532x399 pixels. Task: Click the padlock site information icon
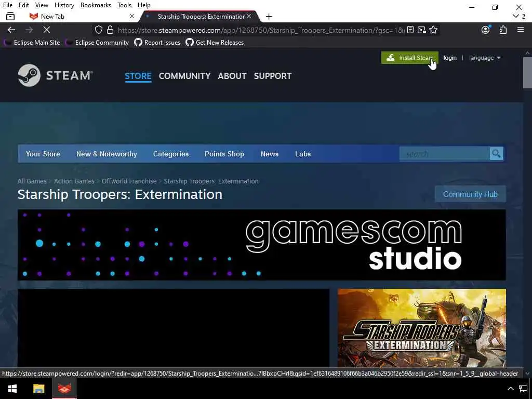[110, 30]
